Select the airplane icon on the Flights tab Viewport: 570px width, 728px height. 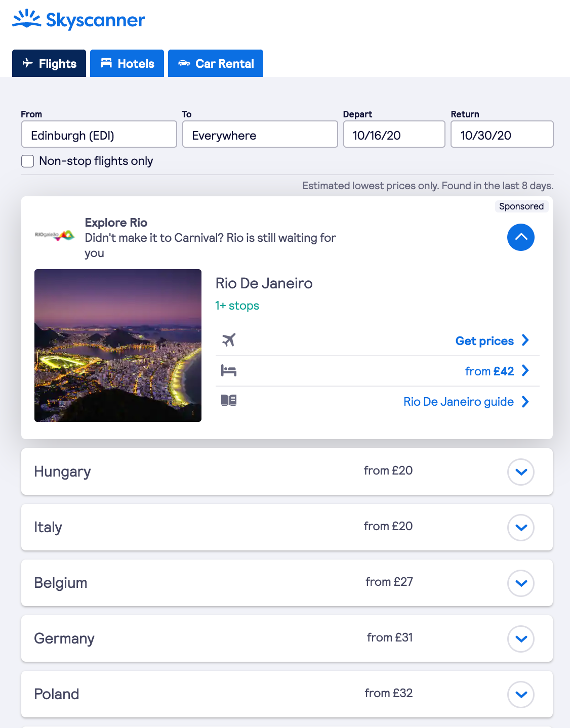[27, 63]
